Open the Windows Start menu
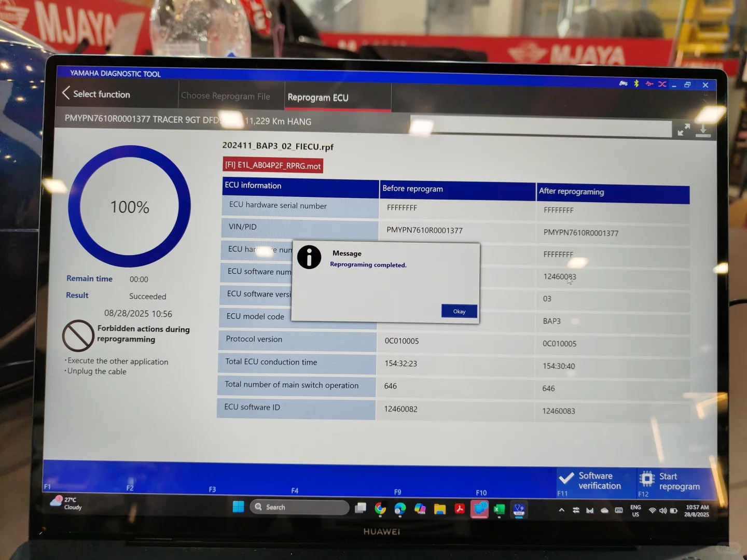Image resolution: width=747 pixels, height=560 pixels. [239, 507]
